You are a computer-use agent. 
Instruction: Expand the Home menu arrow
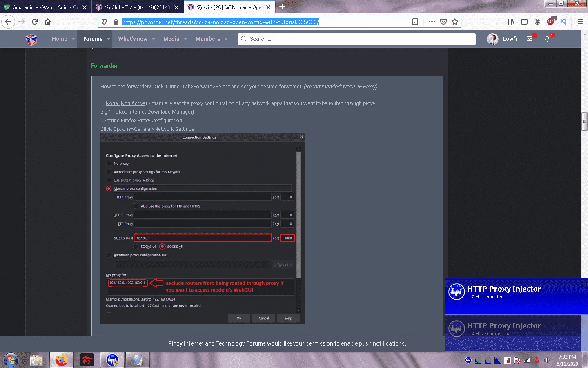[73, 39]
